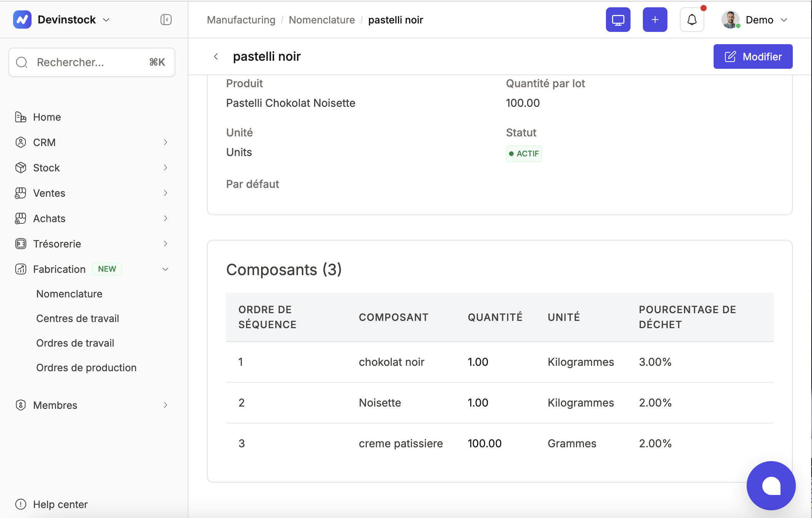Screen dimensions: 812x518
Task: Click the Rechercher search field
Action: point(92,62)
